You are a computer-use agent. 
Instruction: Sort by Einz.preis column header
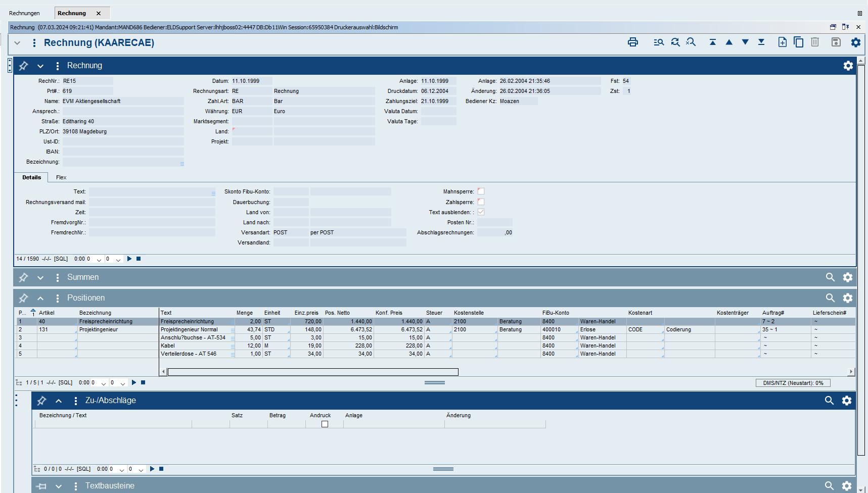coord(306,313)
